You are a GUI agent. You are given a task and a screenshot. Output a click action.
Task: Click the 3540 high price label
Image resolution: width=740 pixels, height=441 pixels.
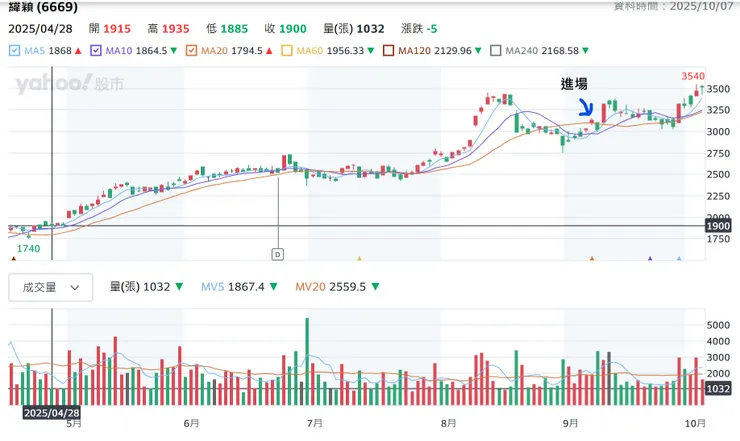(x=692, y=75)
